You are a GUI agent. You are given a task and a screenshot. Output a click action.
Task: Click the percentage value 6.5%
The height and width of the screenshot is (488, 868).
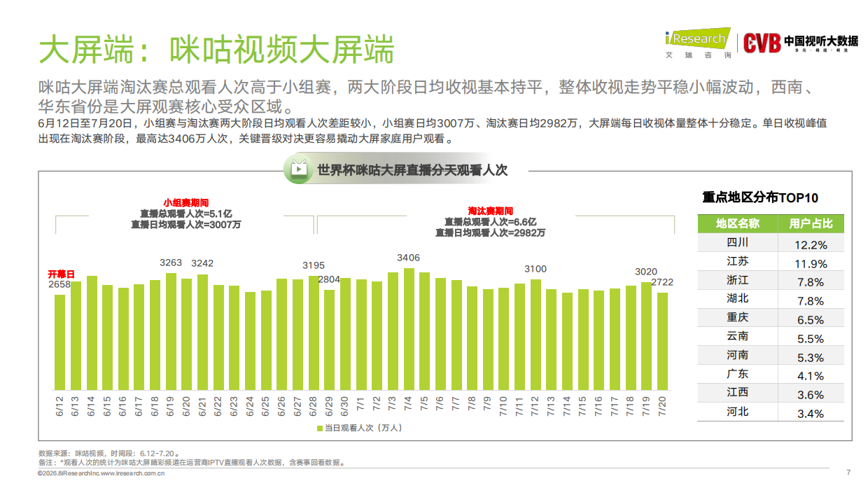coord(811,320)
